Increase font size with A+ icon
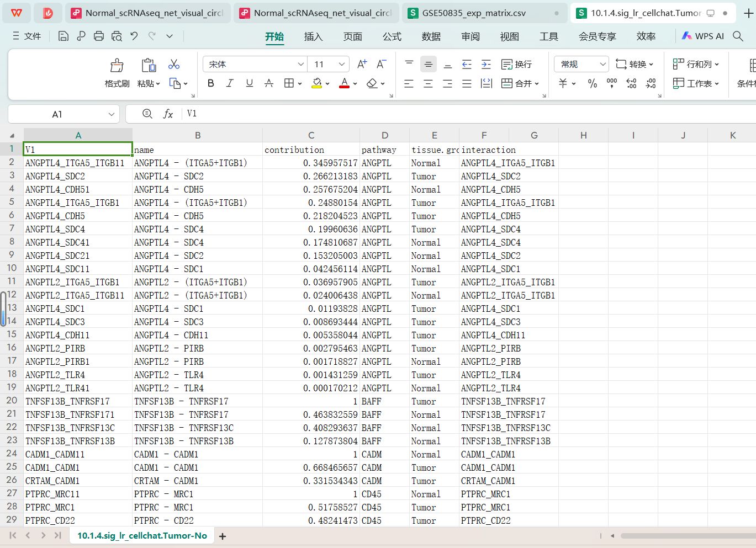The height and width of the screenshot is (548, 756). (x=362, y=64)
